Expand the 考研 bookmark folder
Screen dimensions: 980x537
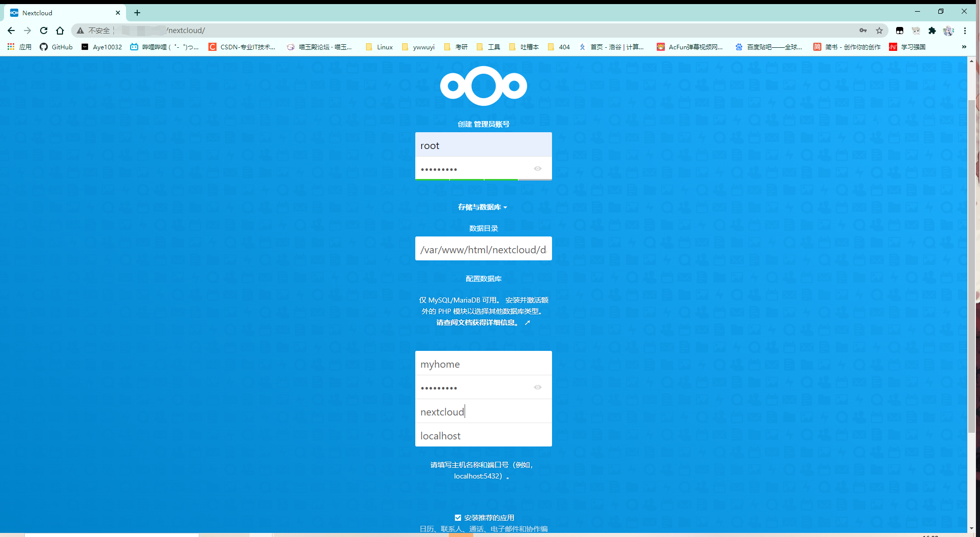[455, 47]
